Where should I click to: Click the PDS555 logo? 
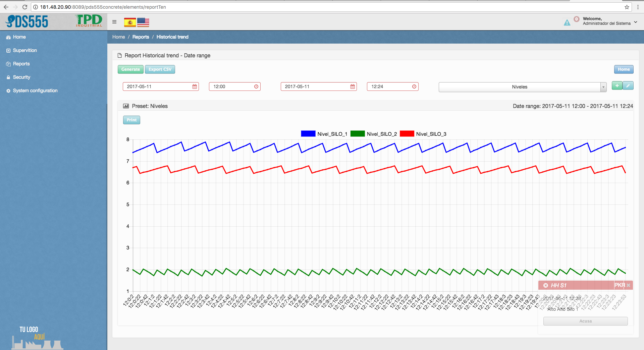click(27, 22)
